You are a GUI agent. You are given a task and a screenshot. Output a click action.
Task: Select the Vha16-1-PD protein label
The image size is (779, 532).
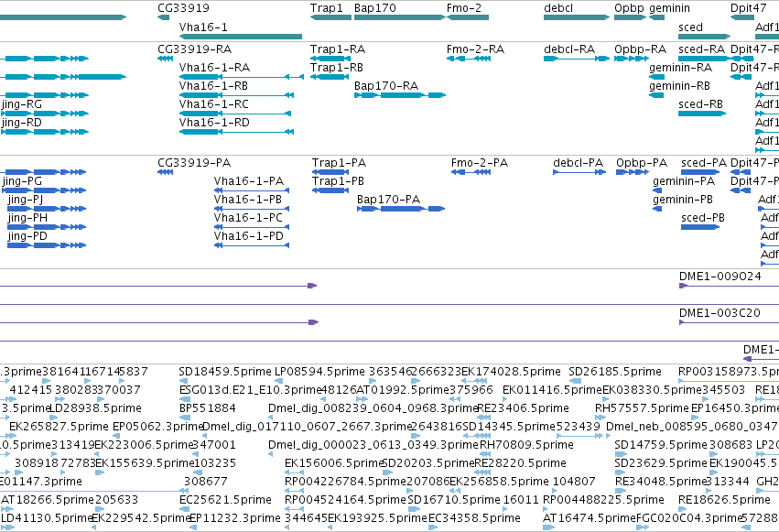[249, 236]
